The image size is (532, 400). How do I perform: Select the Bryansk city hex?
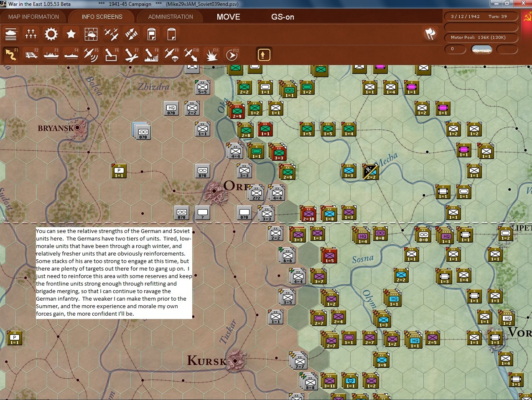[x=77, y=128]
